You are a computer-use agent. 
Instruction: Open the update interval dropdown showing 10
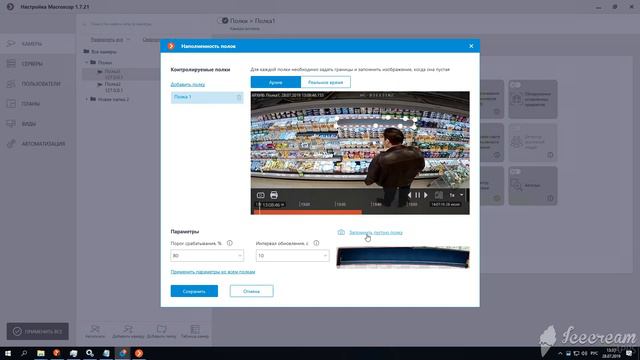292,256
